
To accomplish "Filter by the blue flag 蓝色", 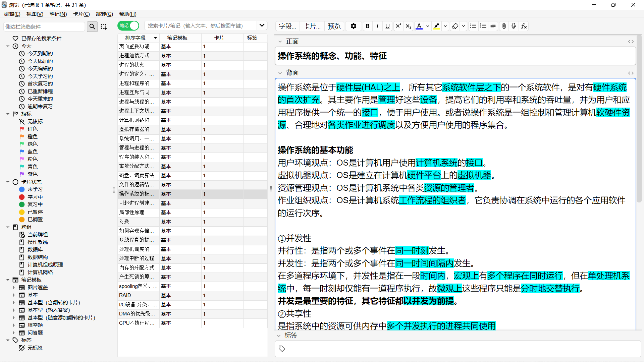I will click(33, 152).
